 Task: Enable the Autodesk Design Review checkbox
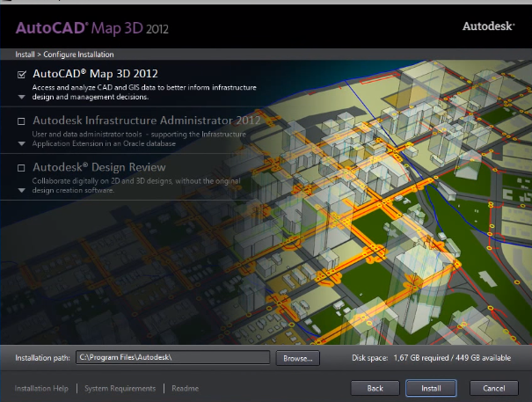[21, 168]
